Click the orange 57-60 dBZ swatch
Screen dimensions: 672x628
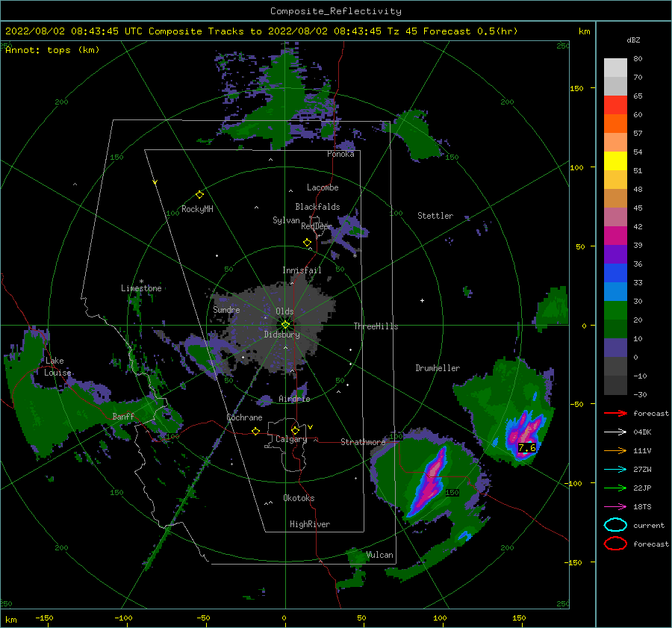point(615,123)
